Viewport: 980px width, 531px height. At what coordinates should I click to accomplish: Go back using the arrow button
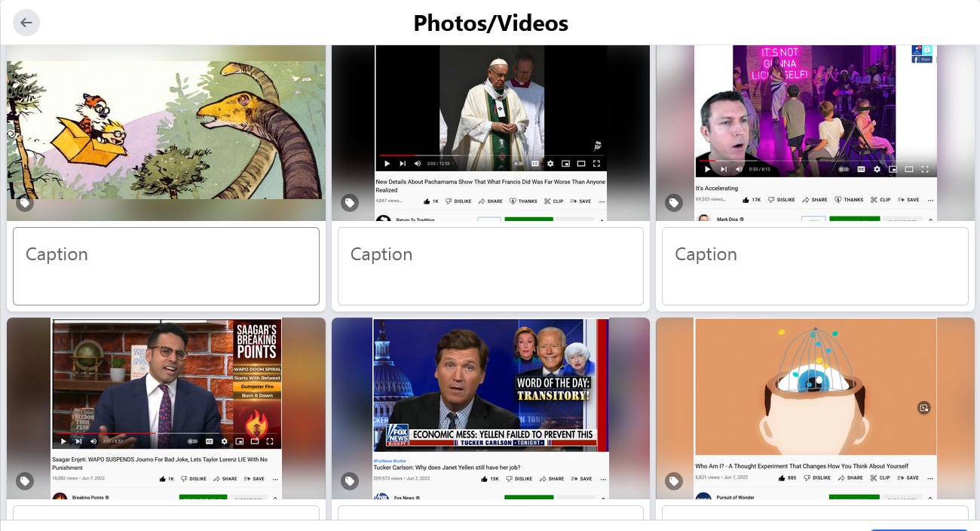pyautogui.click(x=26, y=23)
